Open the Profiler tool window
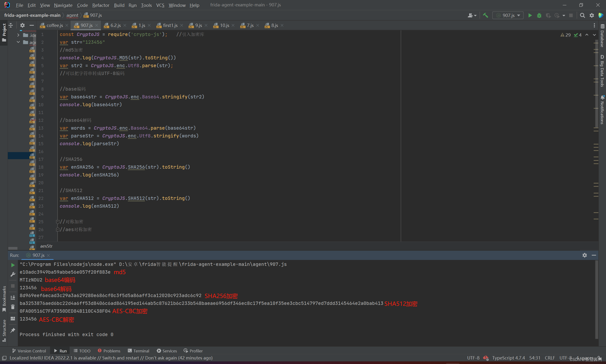 pos(193,351)
